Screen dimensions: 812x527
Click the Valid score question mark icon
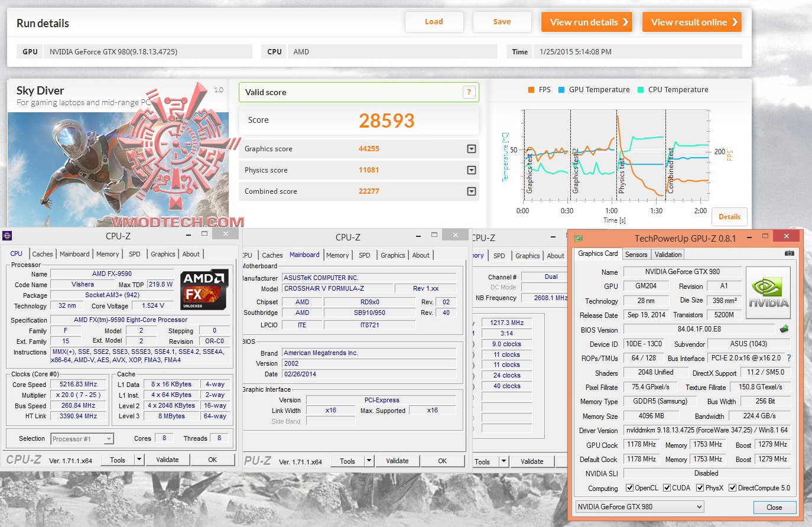[x=469, y=92]
